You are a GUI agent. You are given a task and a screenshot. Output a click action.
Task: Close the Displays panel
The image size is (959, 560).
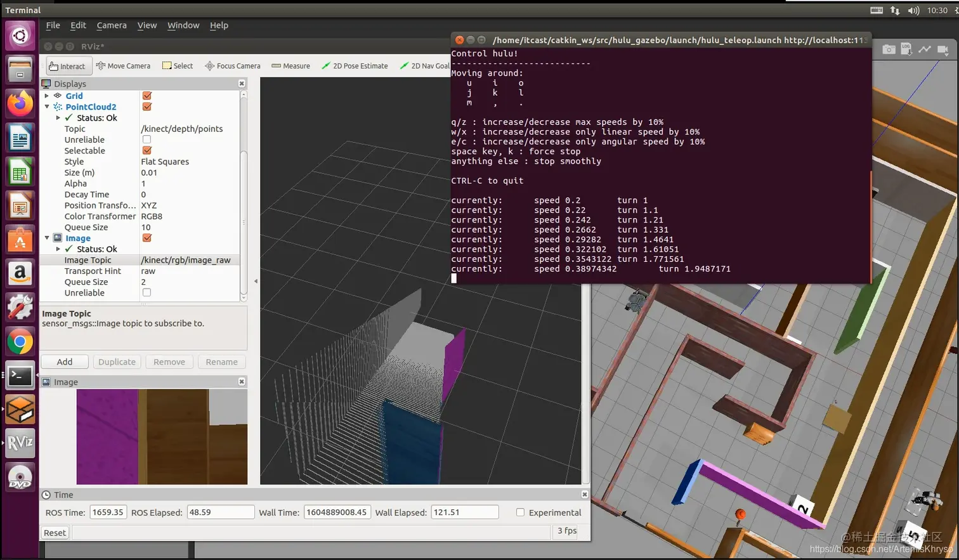(242, 84)
